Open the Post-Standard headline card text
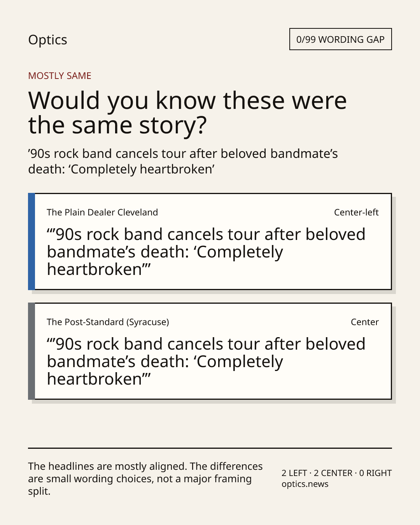The image size is (420, 525). 206,361
